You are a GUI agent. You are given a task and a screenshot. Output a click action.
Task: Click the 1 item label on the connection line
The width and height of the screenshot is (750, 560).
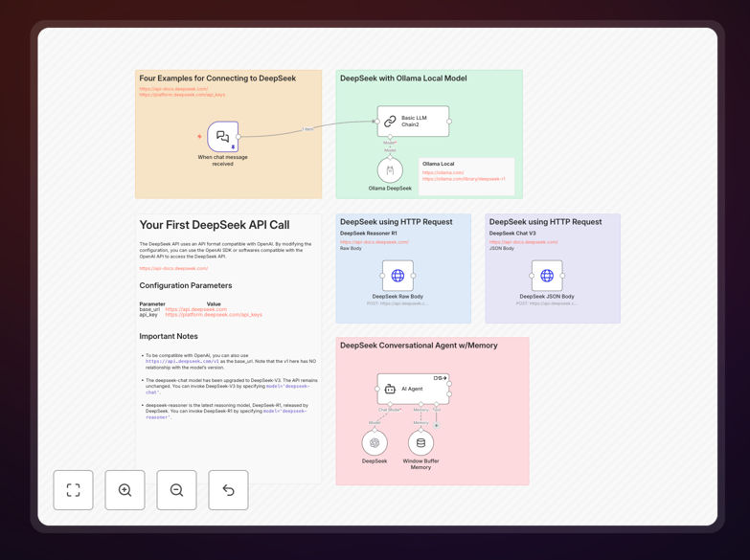[x=307, y=129]
